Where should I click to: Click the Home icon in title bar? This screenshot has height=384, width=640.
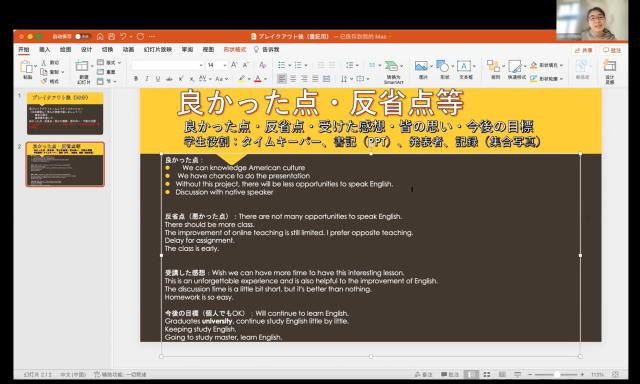(x=100, y=36)
